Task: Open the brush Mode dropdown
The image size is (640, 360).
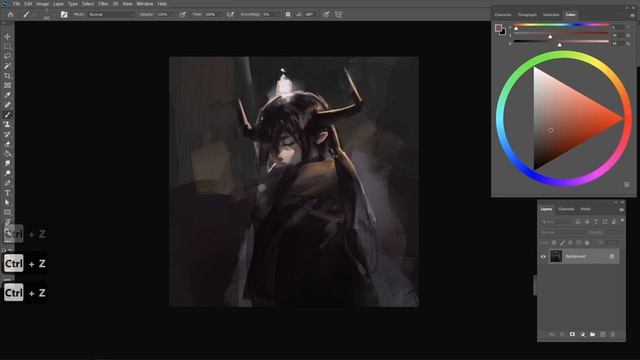Action: (111, 14)
